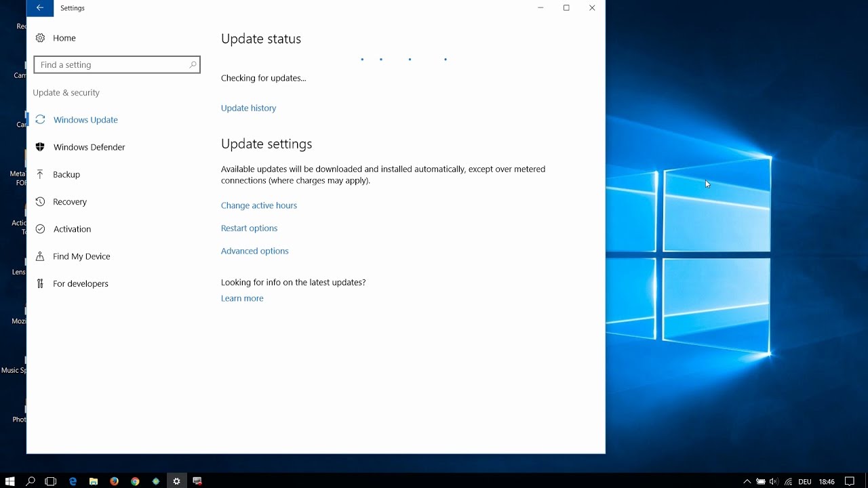Open the Home settings page
This screenshot has width=868, height=488.
64,38
